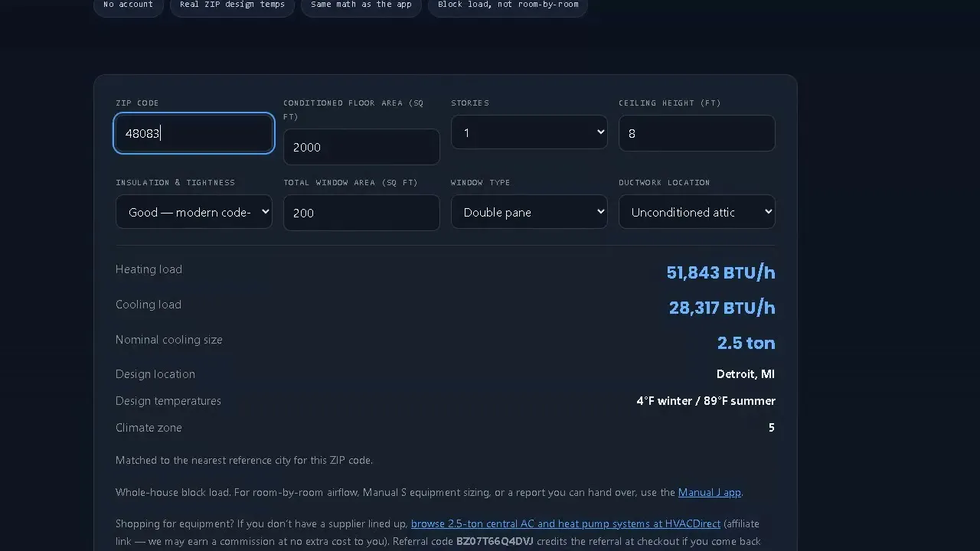Select the heating load value 51,843 BTU/h
Viewport: 980px width, 551px height.
click(720, 272)
